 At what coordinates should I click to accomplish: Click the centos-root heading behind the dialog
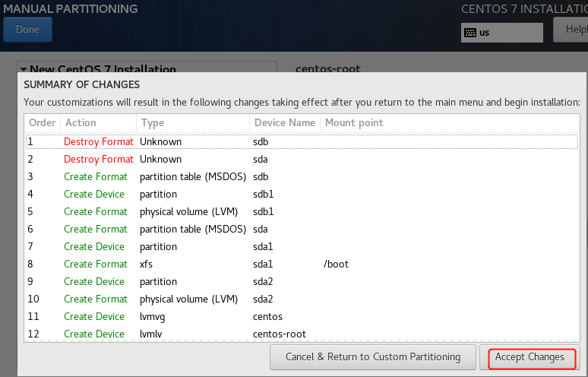tap(327, 68)
